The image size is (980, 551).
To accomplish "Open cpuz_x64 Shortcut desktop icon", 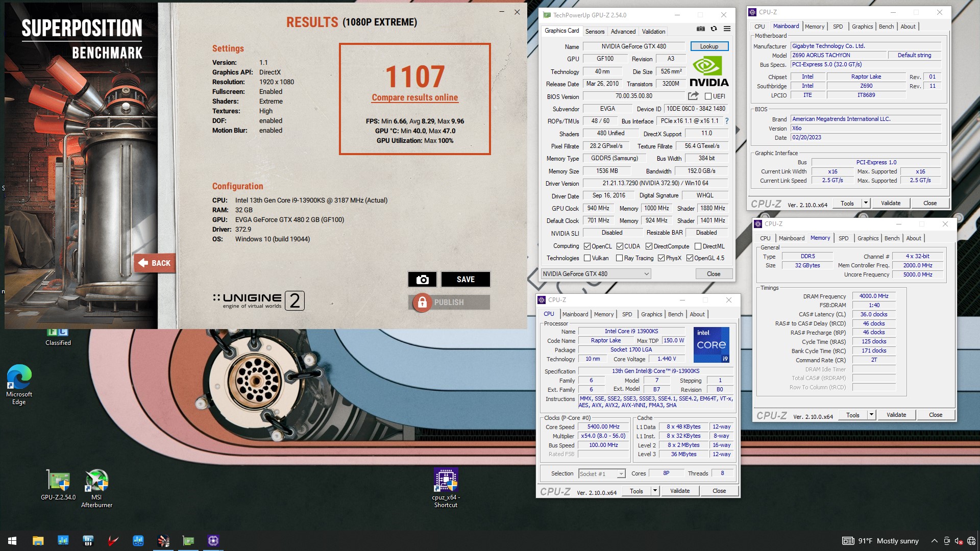I will (x=446, y=488).
